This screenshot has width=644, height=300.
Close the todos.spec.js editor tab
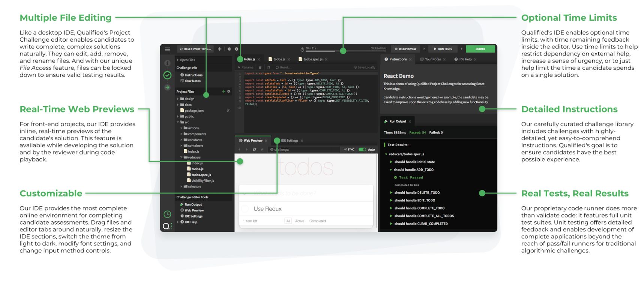[x=326, y=60]
